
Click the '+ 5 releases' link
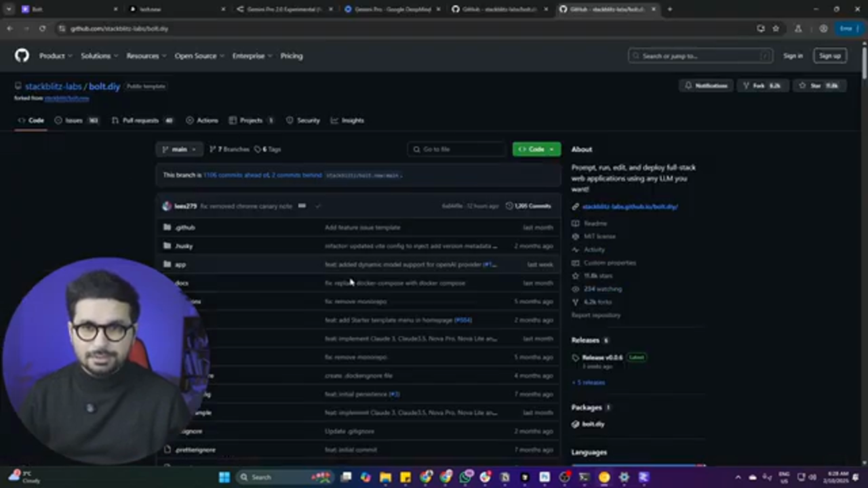click(x=588, y=382)
